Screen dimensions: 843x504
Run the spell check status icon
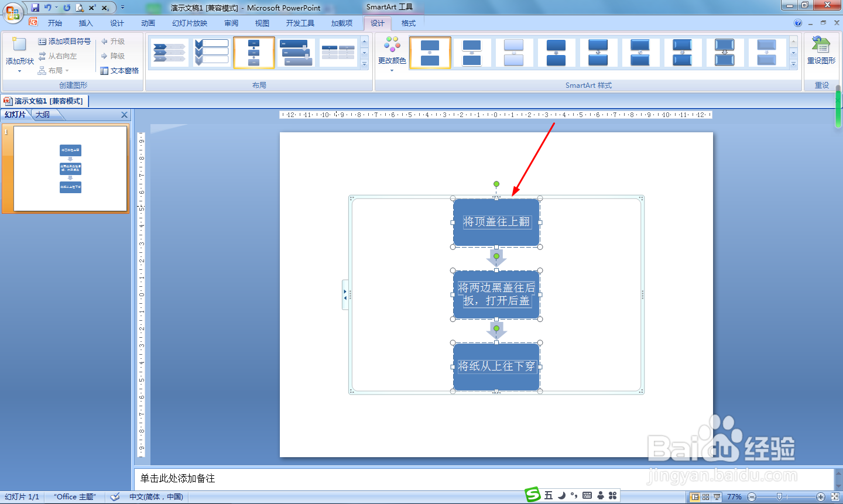click(x=115, y=497)
